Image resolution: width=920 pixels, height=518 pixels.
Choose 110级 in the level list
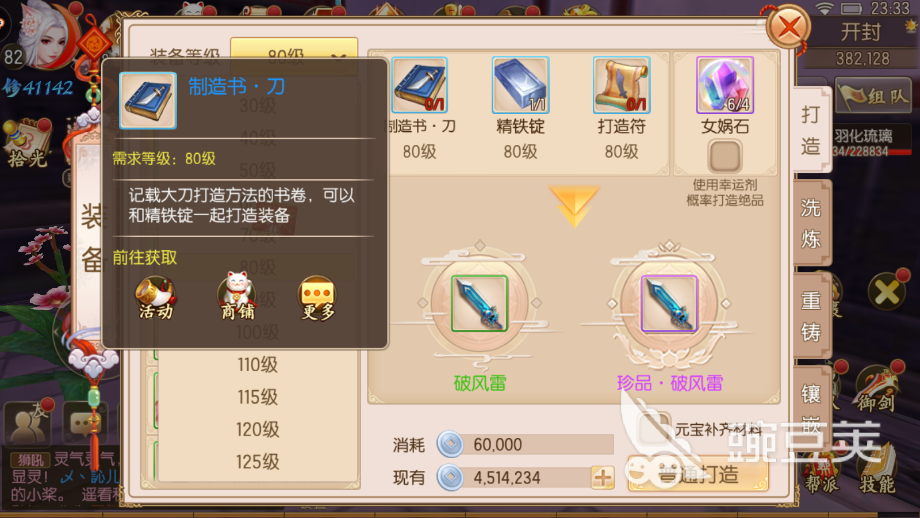pos(257,365)
